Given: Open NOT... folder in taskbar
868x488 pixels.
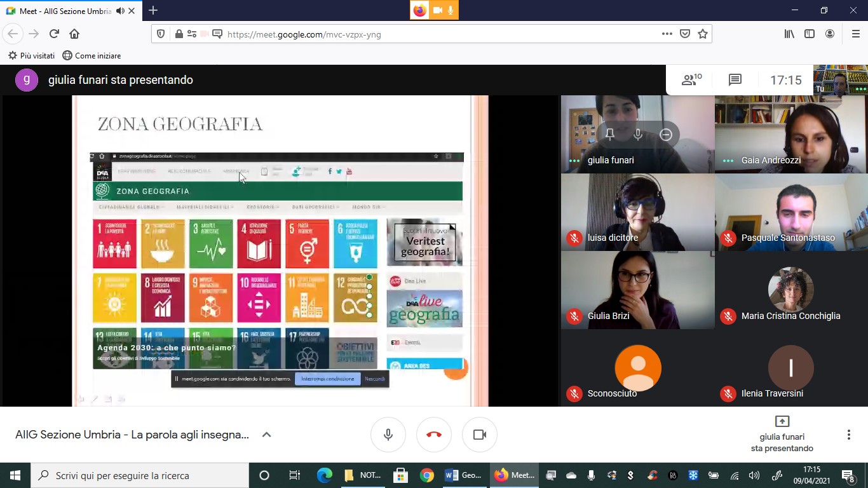Looking at the screenshot, I should pyautogui.click(x=363, y=475).
